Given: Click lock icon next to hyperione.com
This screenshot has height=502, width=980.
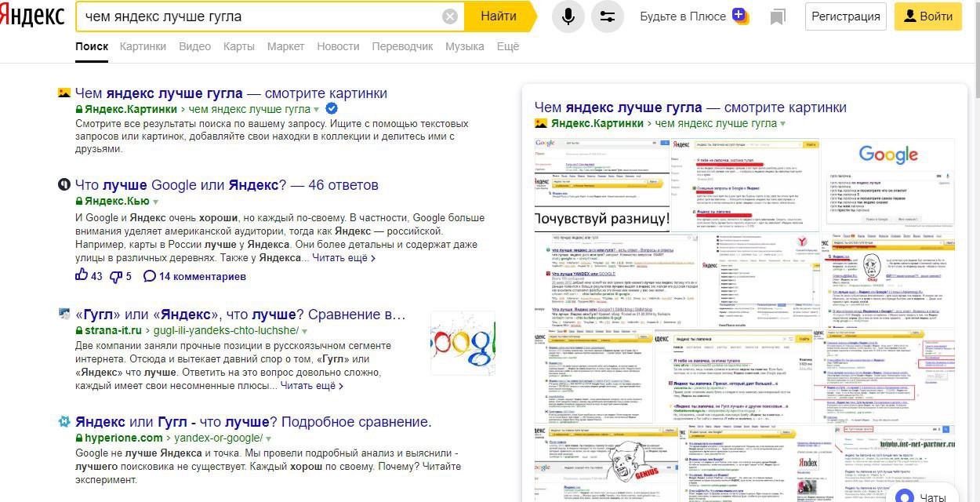Looking at the screenshot, I should 79,438.
